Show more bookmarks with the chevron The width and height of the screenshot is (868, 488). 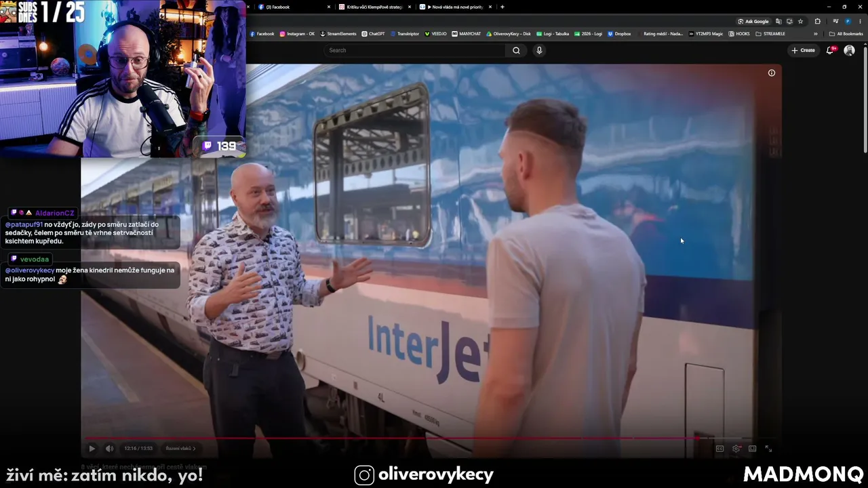point(816,33)
